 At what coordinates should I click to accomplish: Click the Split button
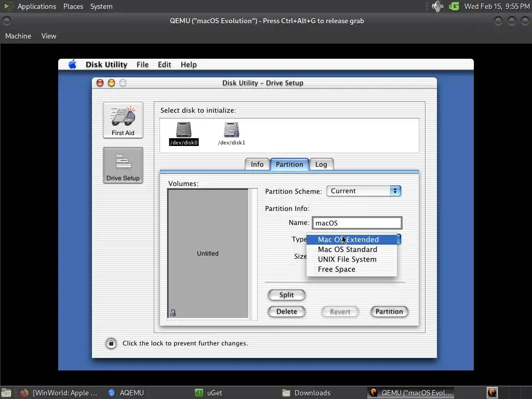(x=287, y=295)
